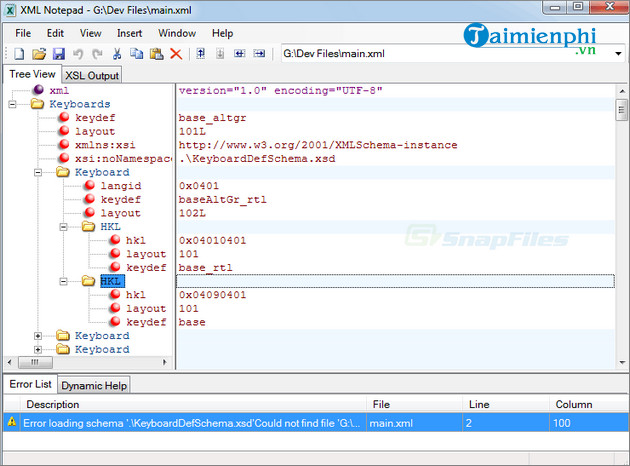Click the Nudge node up icon
630x466 pixels.
coord(200,53)
